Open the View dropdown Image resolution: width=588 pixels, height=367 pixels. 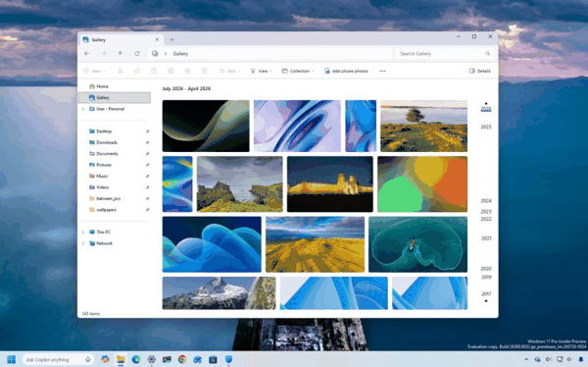coord(261,71)
